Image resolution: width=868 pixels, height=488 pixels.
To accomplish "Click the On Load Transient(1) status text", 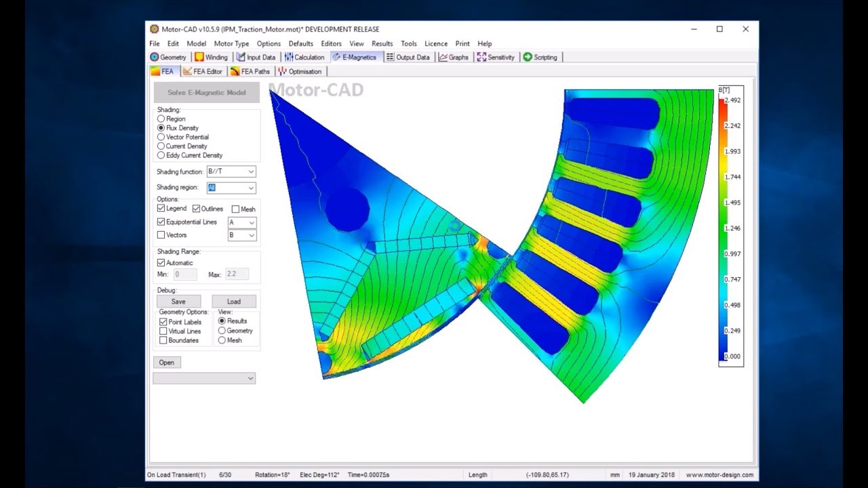I will (176, 475).
